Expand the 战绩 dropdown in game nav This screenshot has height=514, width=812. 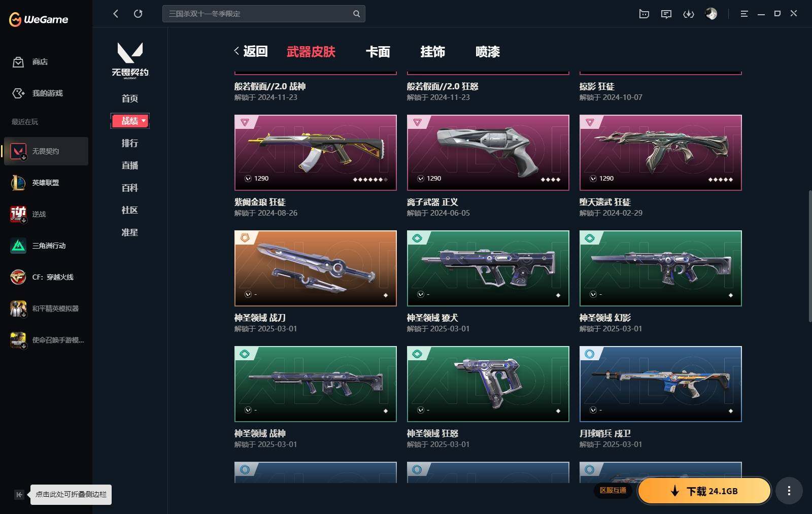click(x=130, y=121)
